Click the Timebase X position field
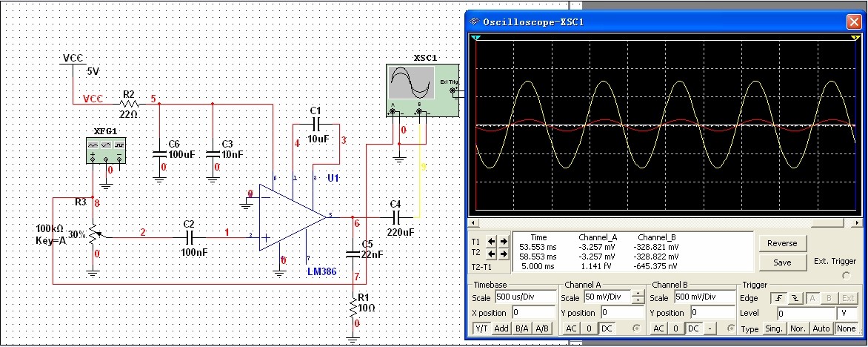The width and height of the screenshot is (868, 347). coord(534,313)
